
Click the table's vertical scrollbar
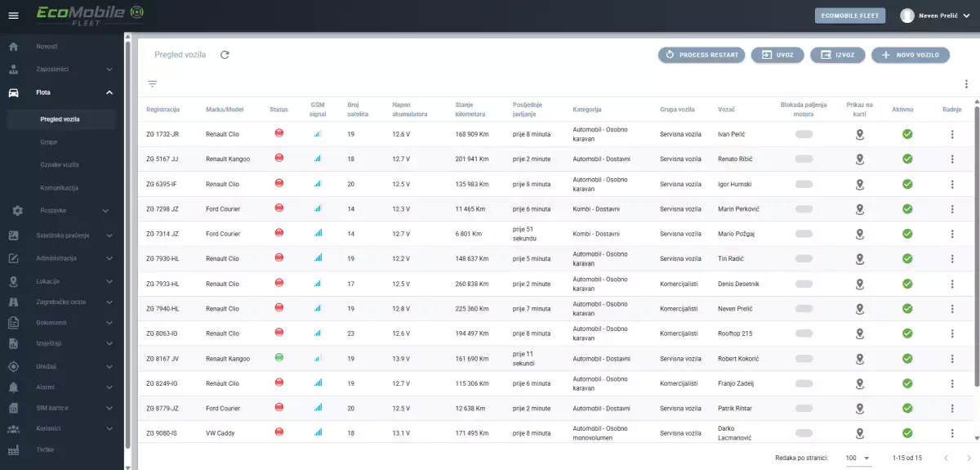coord(976,245)
